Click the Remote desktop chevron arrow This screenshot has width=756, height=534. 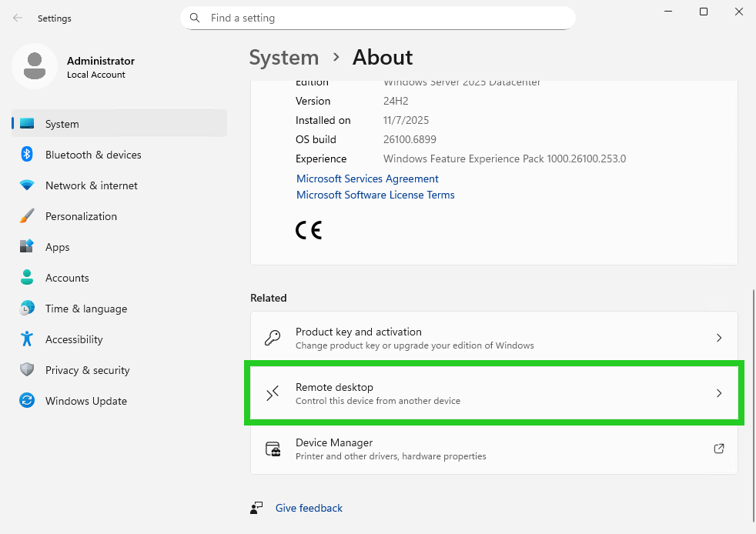[x=719, y=393]
